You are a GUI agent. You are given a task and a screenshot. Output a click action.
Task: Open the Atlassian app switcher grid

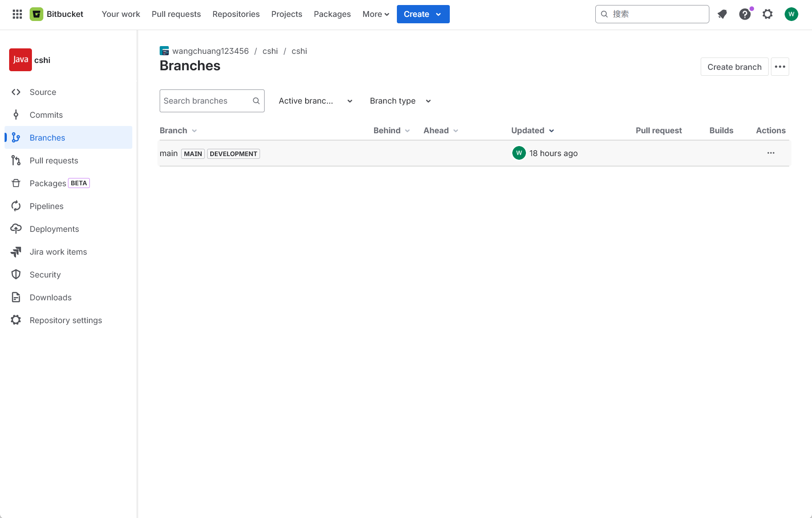pyautogui.click(x=17, y=14)
